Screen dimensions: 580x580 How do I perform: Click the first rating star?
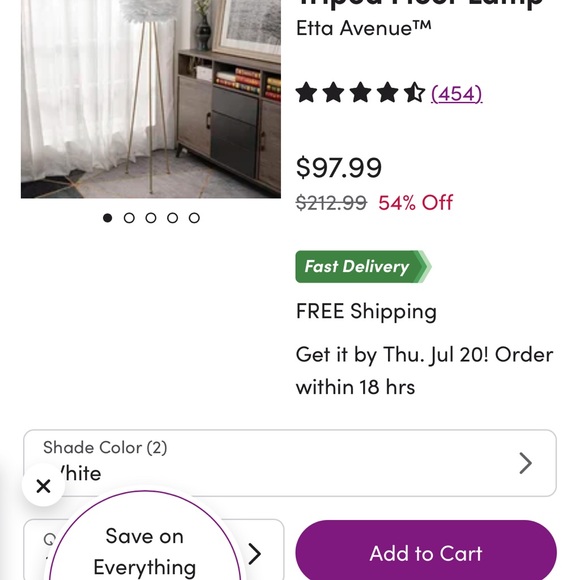(307, 92)
